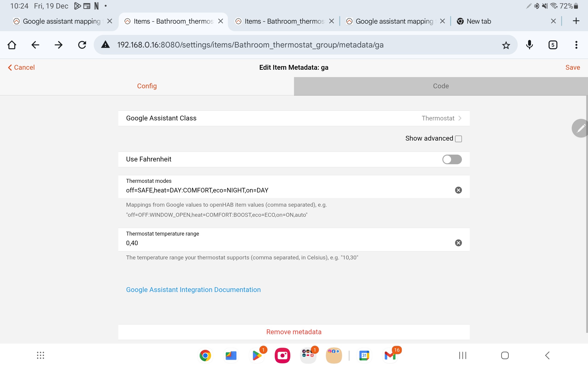Clear the Thermostat temperature range field
The width and height of the screenshot is (588, 367).
point(458,243)
